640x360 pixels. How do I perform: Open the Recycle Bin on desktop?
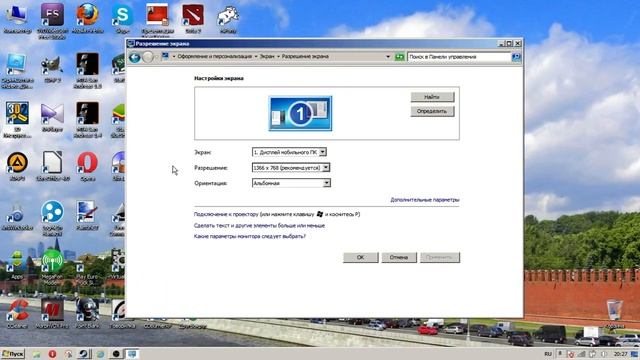(x=615, y=313)
